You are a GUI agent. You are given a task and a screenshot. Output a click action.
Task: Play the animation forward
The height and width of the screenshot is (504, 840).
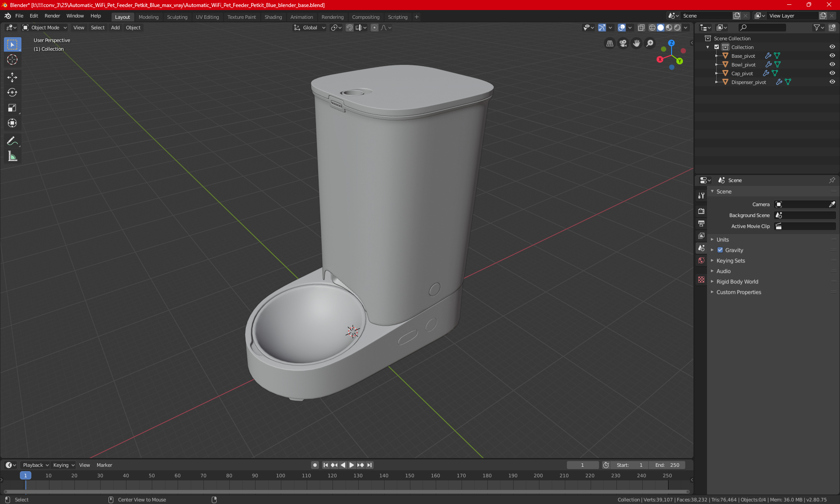[352, 465]
